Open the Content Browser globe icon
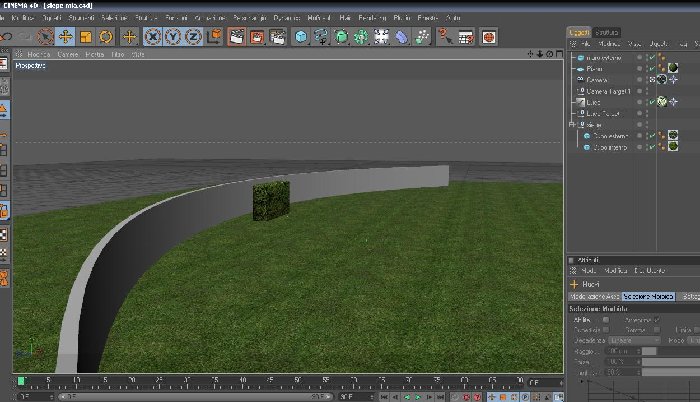This screenshot has width=700, height=402. [489, 37]
